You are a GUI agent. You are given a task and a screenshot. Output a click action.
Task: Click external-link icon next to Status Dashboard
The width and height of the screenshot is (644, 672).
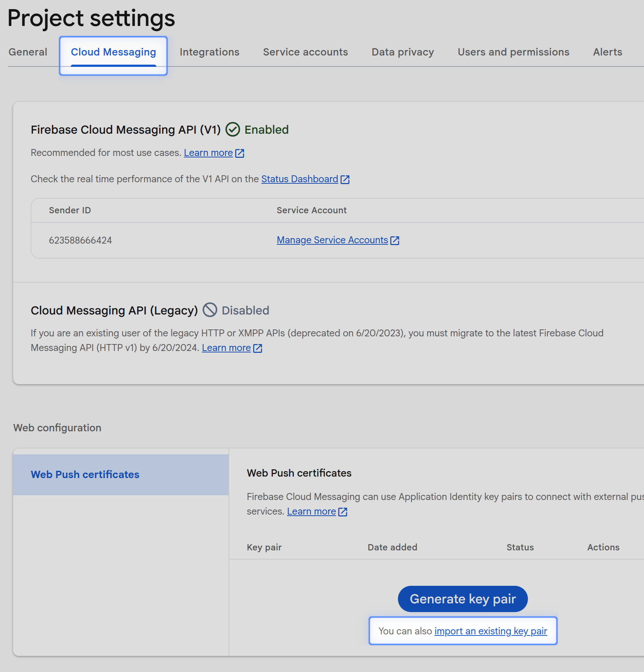(345, 179)
